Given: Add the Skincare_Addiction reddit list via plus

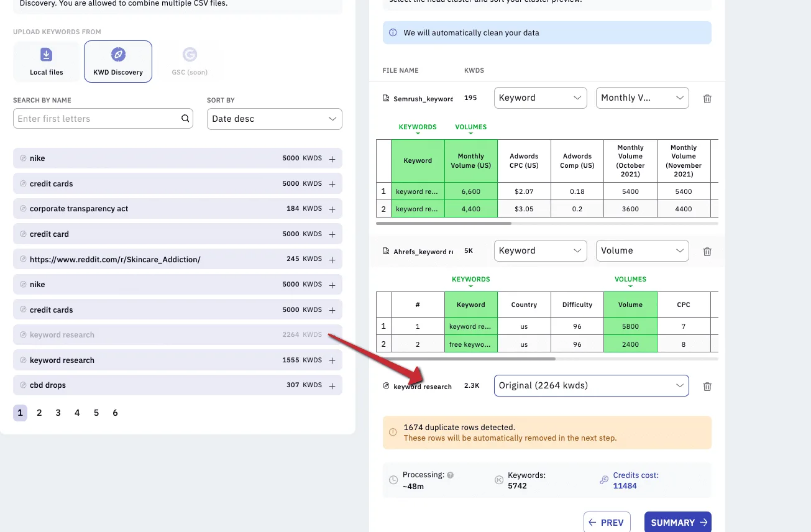Looking at the screenshot, I should coord(332,259).
